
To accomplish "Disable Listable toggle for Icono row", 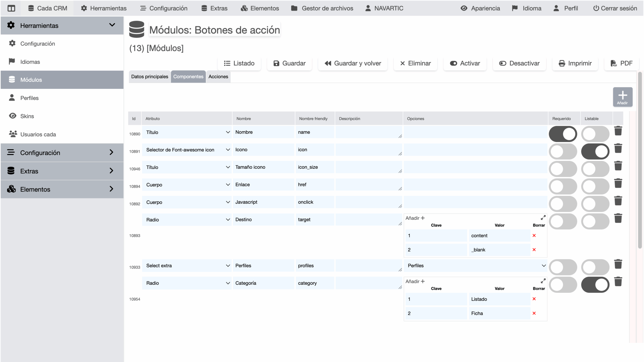I will click(595, 151).
